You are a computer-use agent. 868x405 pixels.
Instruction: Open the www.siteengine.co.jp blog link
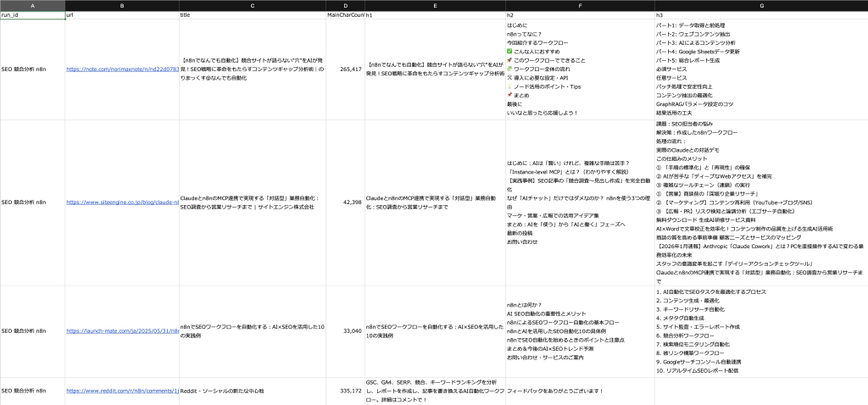pyautogui.click(x=122, y=202)
